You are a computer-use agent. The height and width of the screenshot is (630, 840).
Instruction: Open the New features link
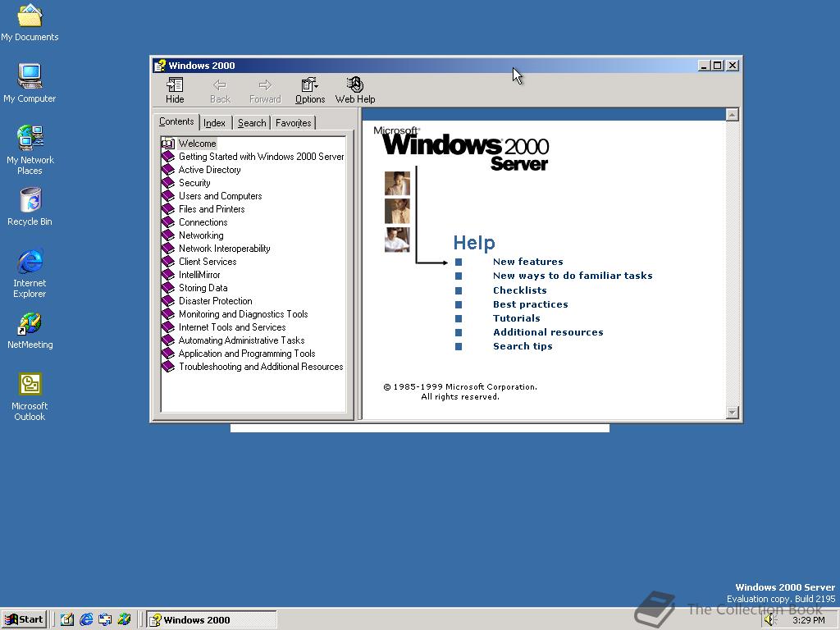click(x=528, y=262)
